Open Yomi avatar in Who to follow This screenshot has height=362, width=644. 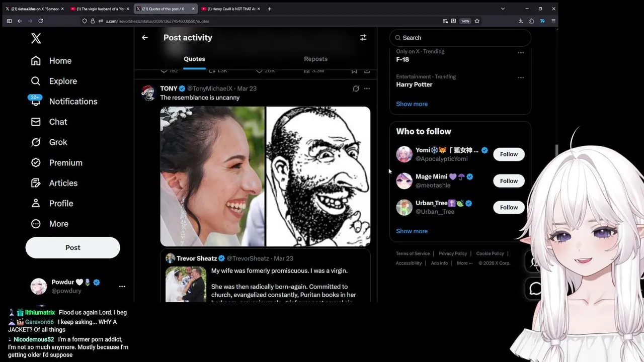[404, 154]
